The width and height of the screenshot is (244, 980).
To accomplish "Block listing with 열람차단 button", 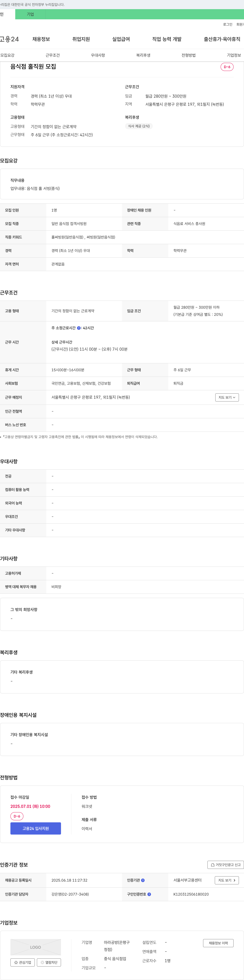I will click(49, 962).
